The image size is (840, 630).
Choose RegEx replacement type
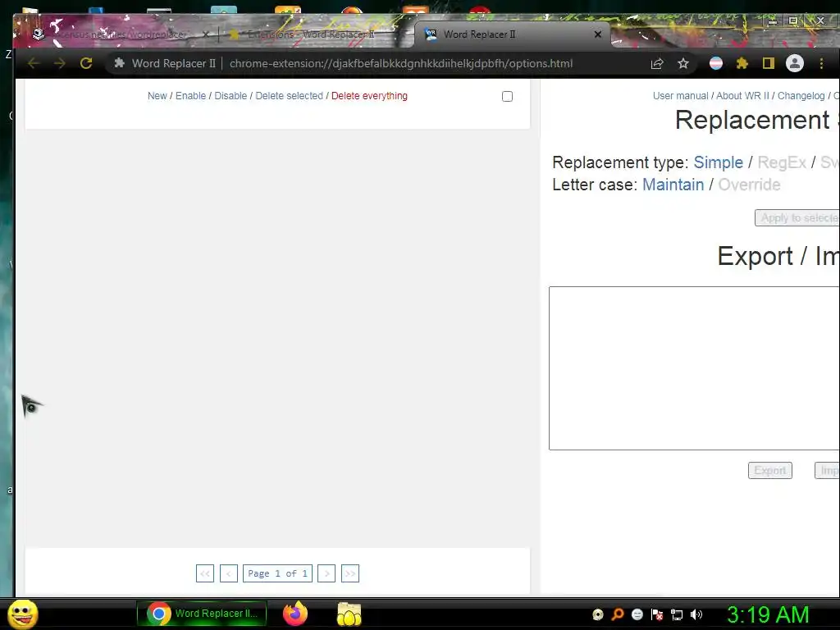(782, 162)
